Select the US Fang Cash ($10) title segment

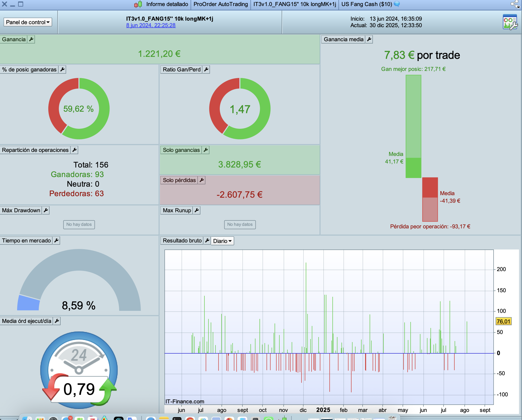(x=367, y=4)
